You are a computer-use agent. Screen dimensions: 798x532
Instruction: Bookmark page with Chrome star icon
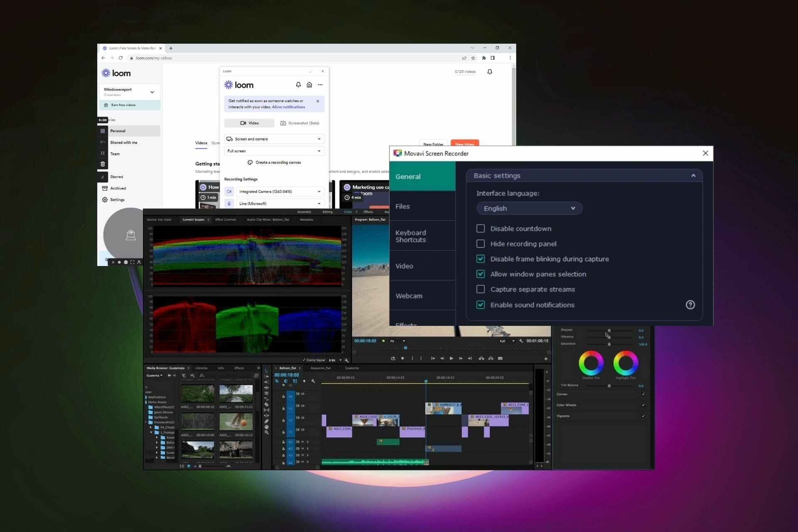473,58
